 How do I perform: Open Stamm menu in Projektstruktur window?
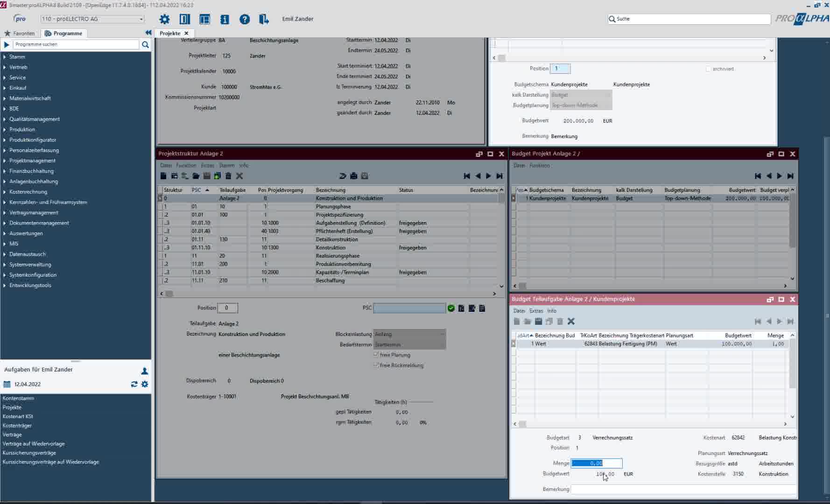pos(226,165)
